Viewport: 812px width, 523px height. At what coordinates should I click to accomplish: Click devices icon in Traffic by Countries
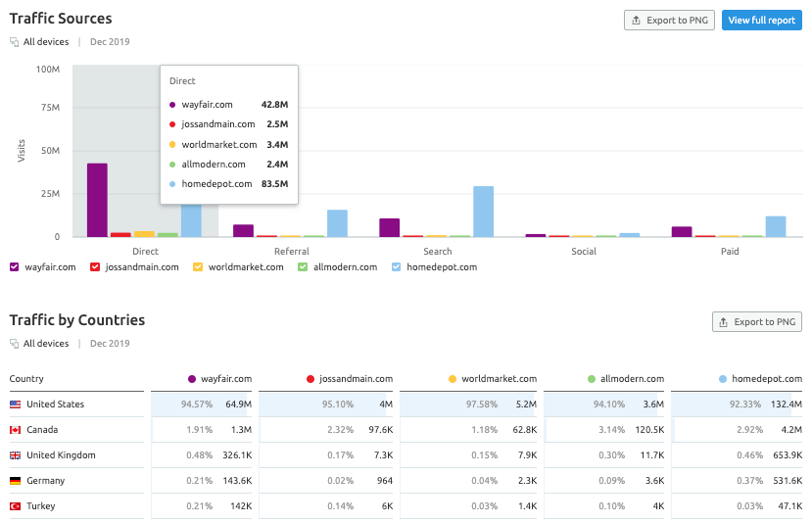tap(15, 344)
